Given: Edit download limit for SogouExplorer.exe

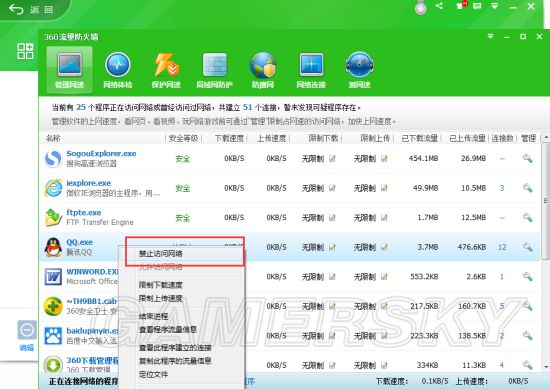Looking at the screenshot, I should [x=332, y=159].
